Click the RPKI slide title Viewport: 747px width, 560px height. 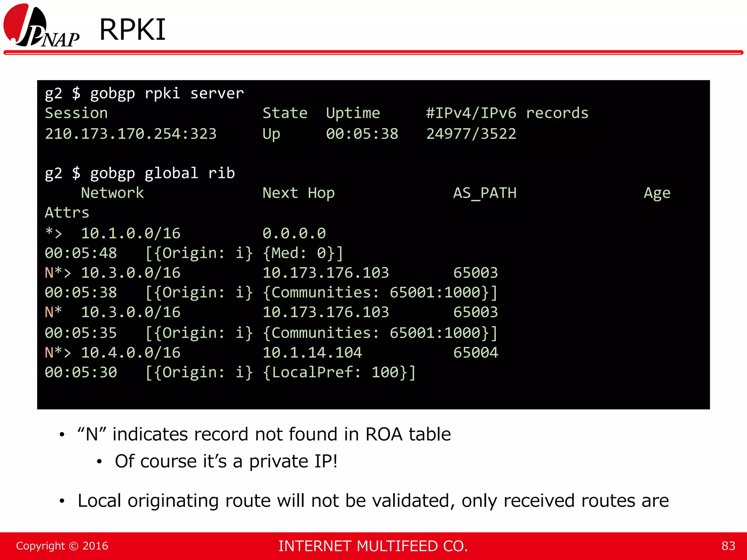(132, 30)
